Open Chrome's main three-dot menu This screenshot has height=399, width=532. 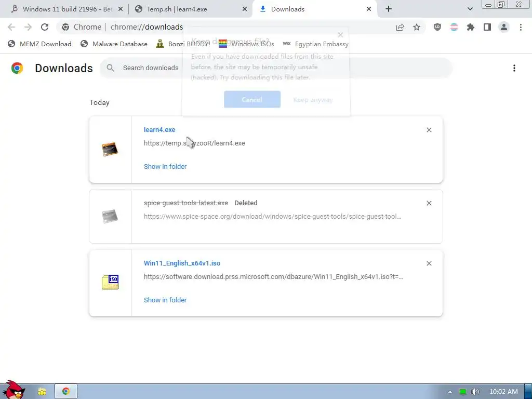521,27
